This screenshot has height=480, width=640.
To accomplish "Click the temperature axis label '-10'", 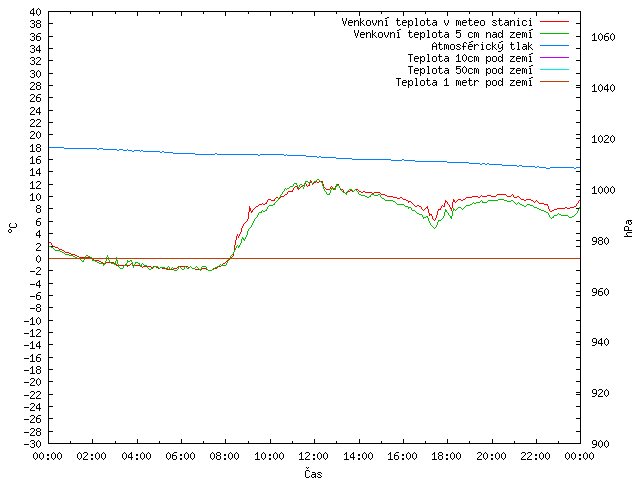I will tap(33, 321).
